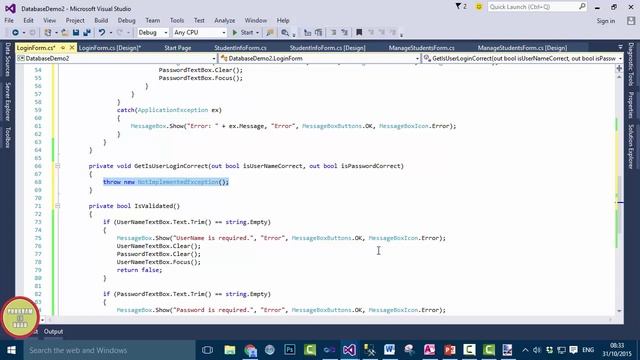
Task: Open the Window menu
Action: 256,20
